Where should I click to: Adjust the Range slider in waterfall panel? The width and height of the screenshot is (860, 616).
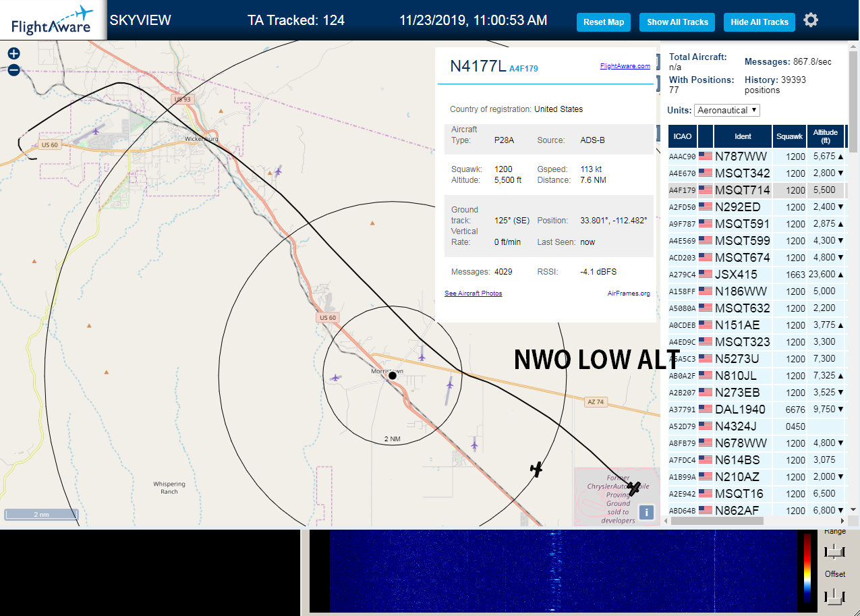tap(835, 552)
